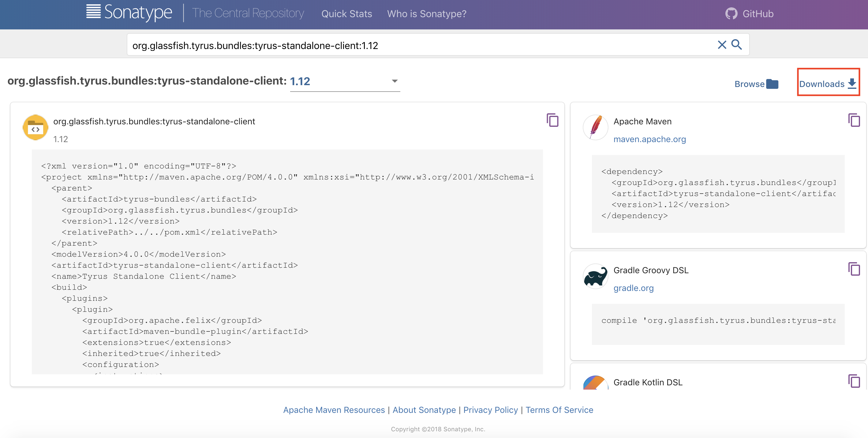The image size is (868, 438).
Task: Click the Browse folder button
Action: click(x=756, y=84)
